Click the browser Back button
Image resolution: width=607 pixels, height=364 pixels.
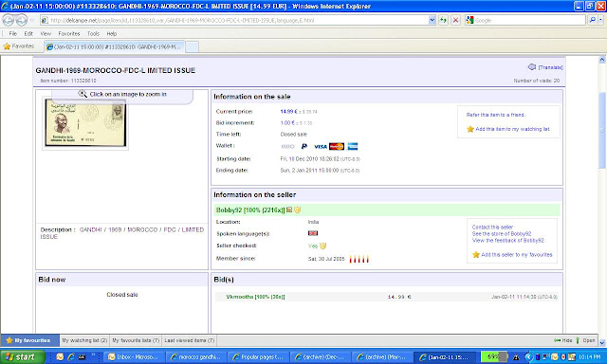(x=9, y=20)
